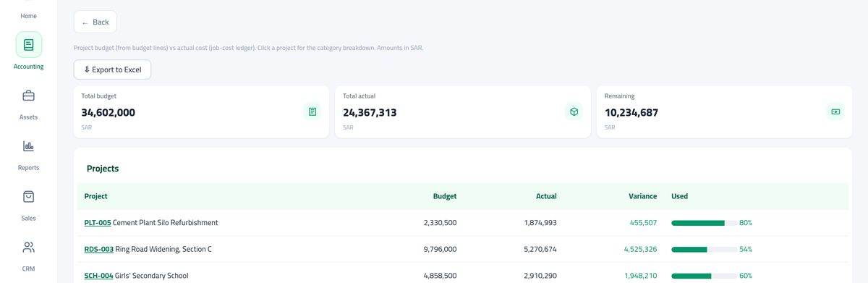Click budget cell 4,858,500
Screen dimensions: 868x283
tap(440, 276)
